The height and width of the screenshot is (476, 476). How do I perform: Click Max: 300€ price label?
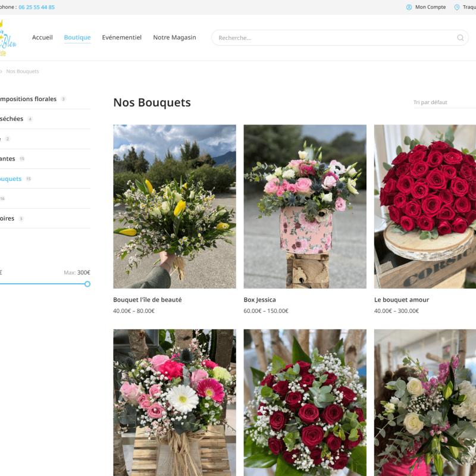click(77, 273)
